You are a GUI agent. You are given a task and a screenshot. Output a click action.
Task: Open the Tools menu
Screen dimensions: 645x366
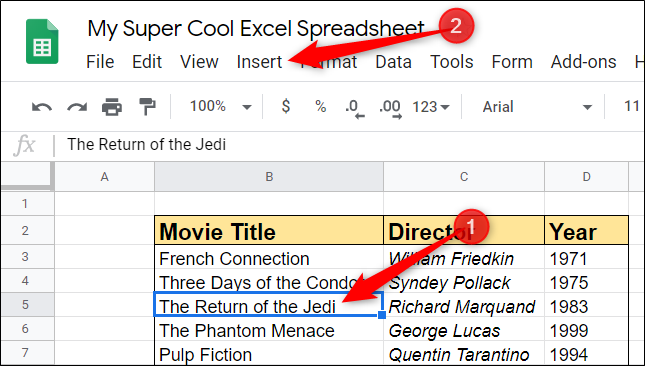point(452,62)
